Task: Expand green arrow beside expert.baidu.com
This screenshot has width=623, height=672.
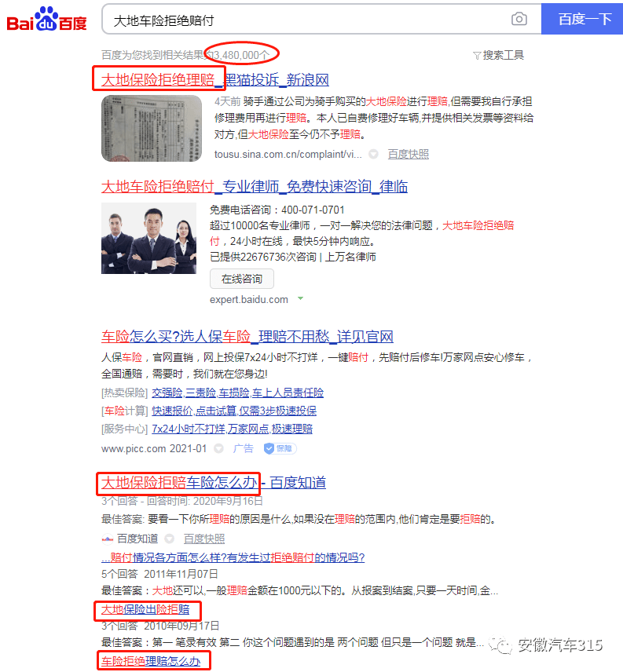Action: (x=301, y=298)
